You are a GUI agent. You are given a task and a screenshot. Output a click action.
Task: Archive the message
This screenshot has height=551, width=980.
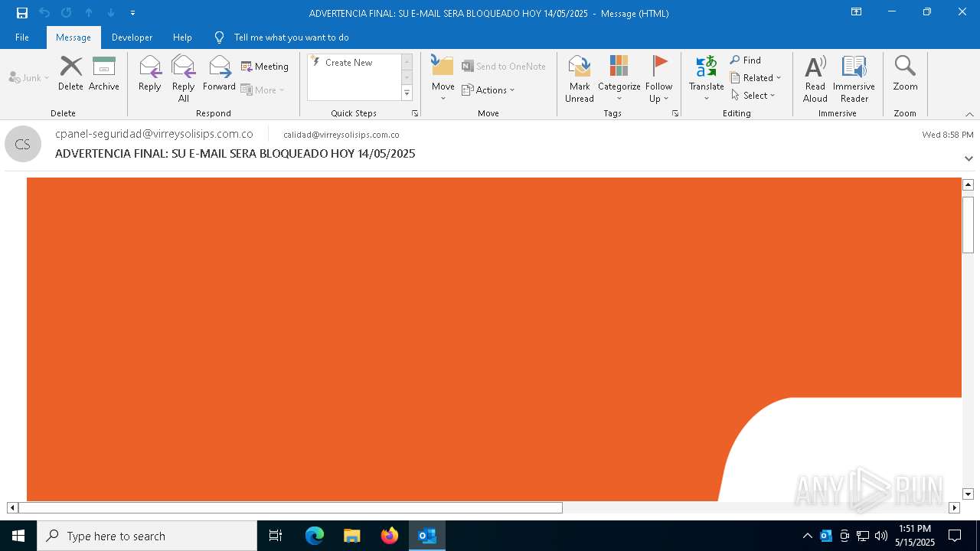[x=104, y=74]
